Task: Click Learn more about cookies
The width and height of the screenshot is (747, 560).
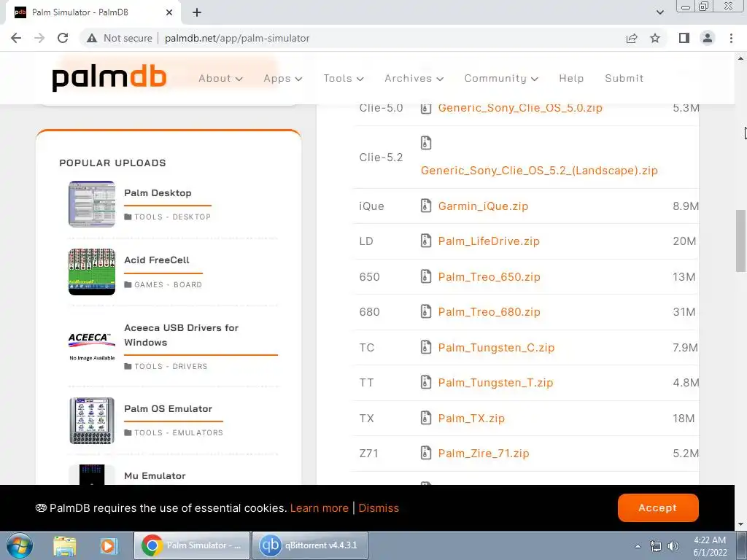Action: (x=320, y=508)
